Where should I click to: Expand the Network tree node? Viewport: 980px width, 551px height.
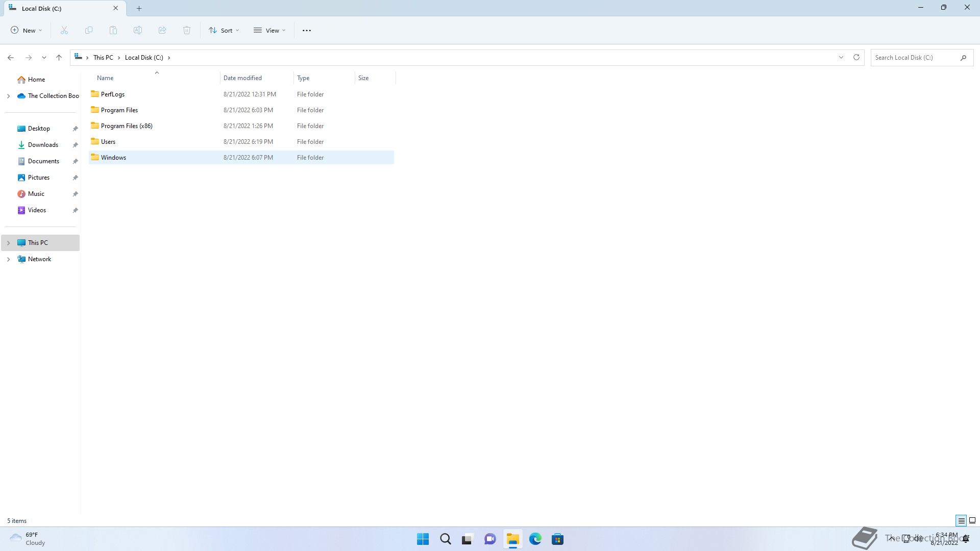click(8, 259)
